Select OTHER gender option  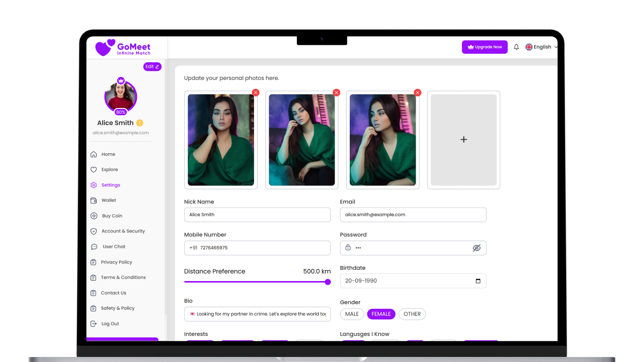(x=412, y=314)
